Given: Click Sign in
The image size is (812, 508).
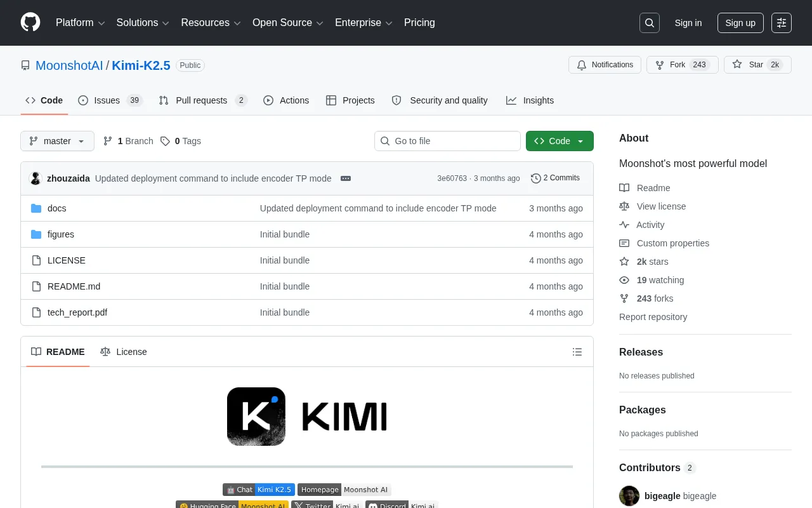Looking at the screenshot, I should click(x=688, y=23).
